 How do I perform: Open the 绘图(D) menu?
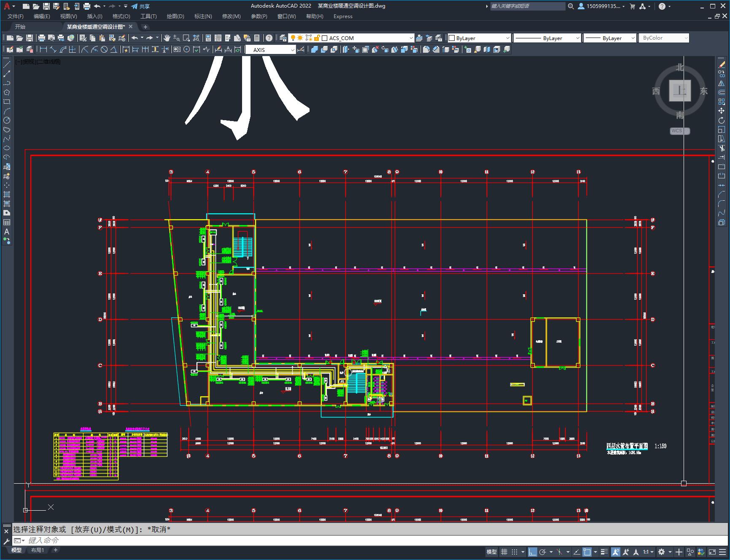pyautogui.click(x=175, y=16)
